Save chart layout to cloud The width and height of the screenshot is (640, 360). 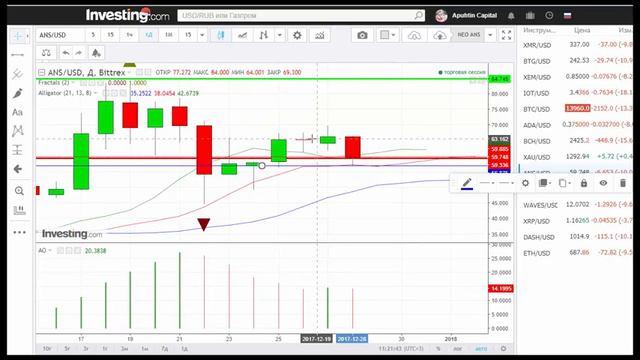tap(440, 36)
